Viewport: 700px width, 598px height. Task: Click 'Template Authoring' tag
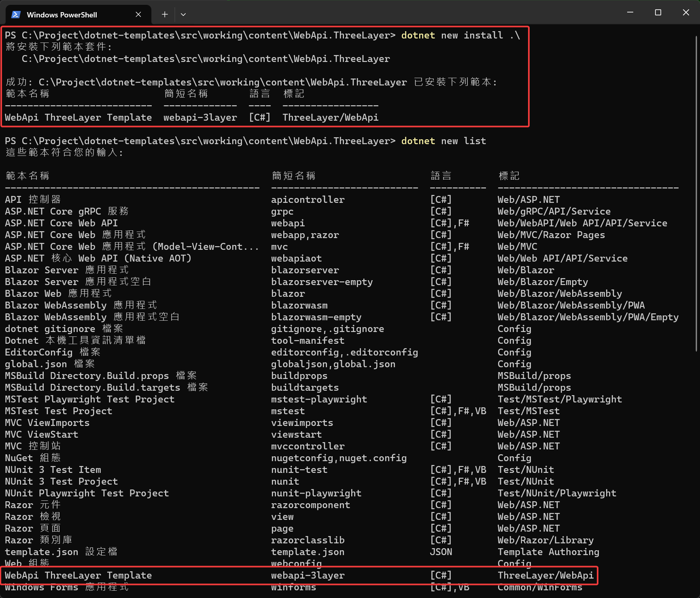click(549, 552)
